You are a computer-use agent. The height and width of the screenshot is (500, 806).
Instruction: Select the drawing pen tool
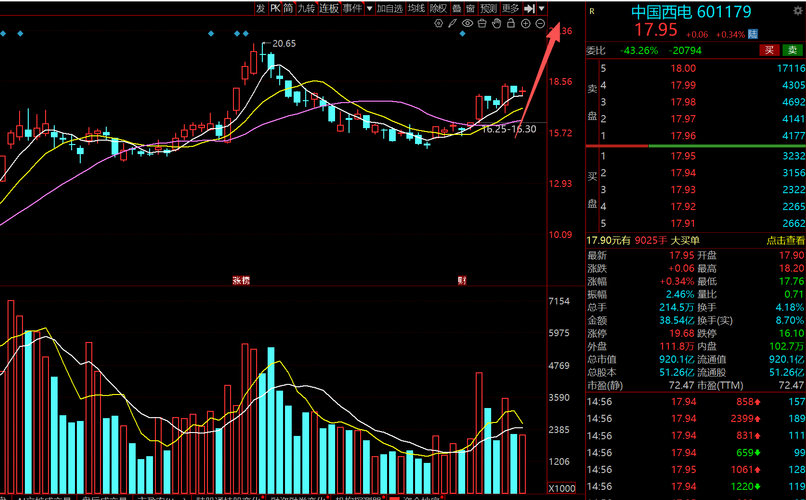[452, 23]
